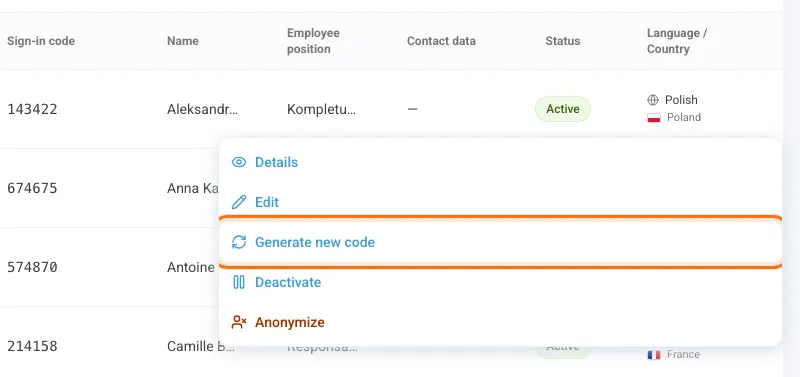The image size is (800, 377).
Task: Click sign-in code 674675
Action: pos(32,188)
